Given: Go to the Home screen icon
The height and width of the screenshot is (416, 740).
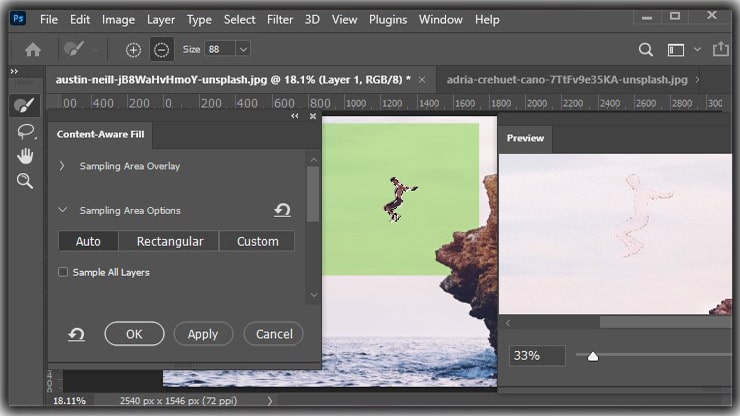Looking at the screenshot, I should tap(33, 50).
